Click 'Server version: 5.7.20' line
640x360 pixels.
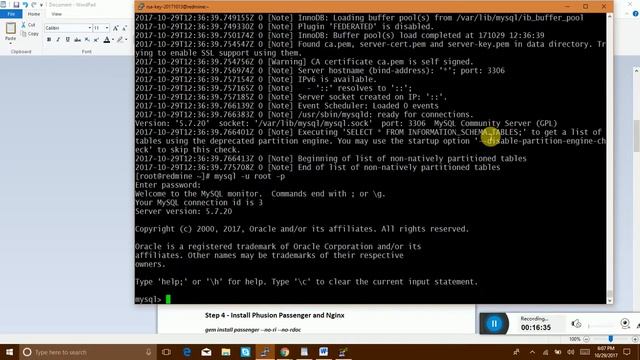[x=183, y=211]
